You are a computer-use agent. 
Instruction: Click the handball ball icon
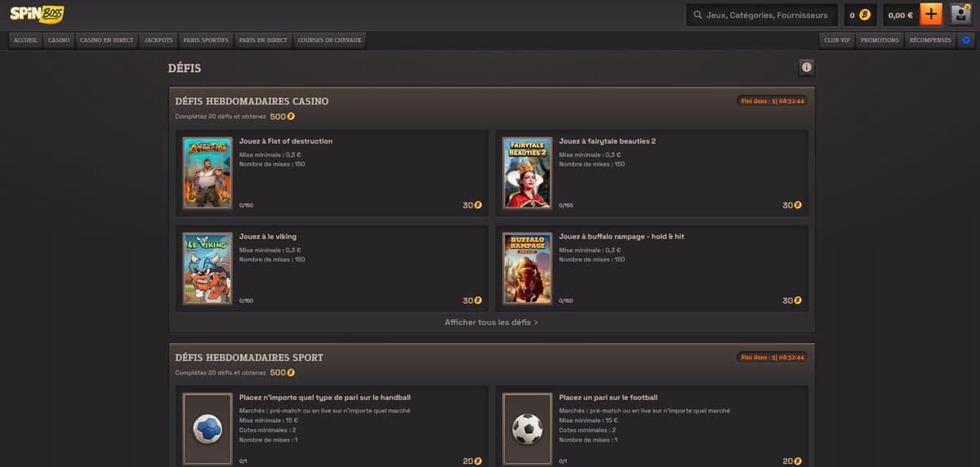pos(207,429)
